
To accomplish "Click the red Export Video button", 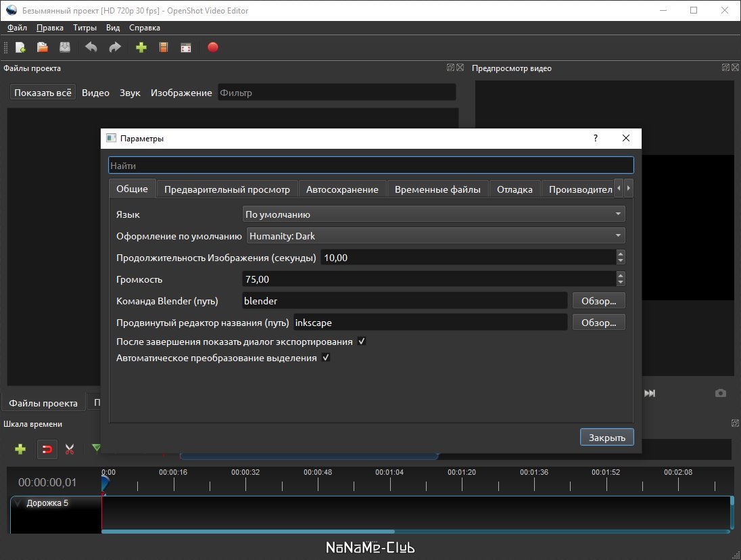I will click(213, 47).
